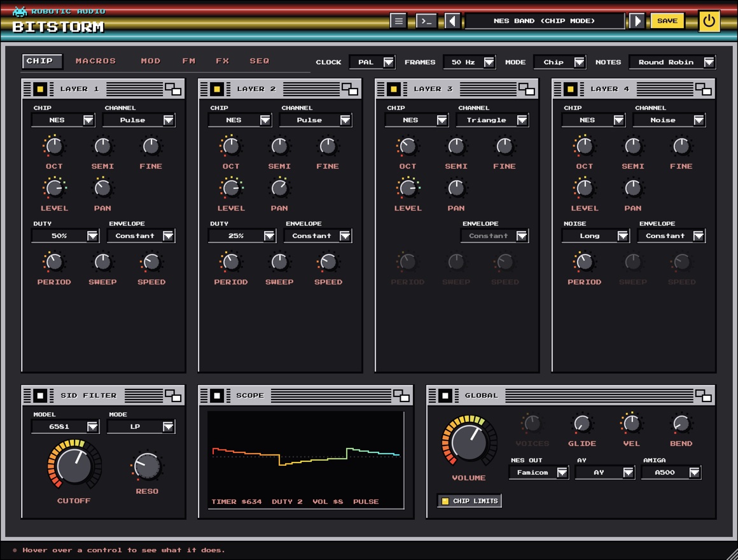Toggle the Scope panel on/off square
The width and height of the screenshot is (738, 560).
(217, 396)
